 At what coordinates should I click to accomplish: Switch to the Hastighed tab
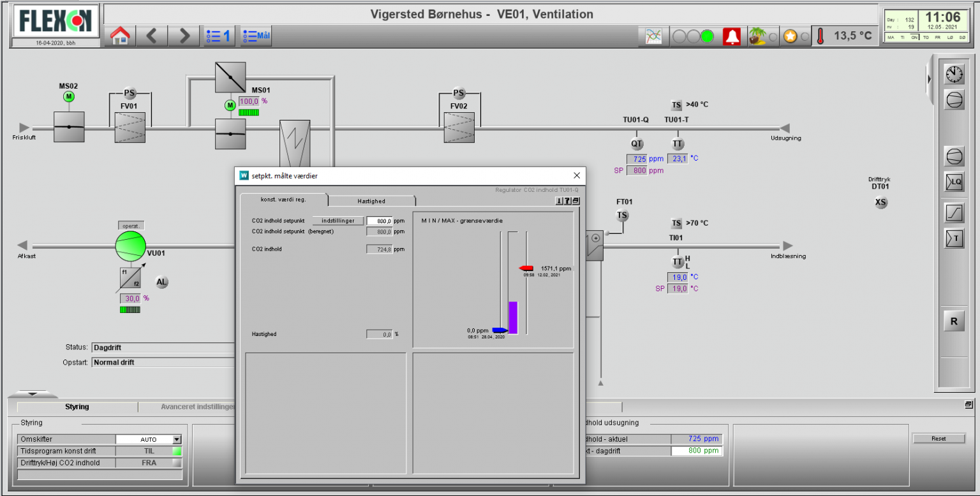click(371, 201)
